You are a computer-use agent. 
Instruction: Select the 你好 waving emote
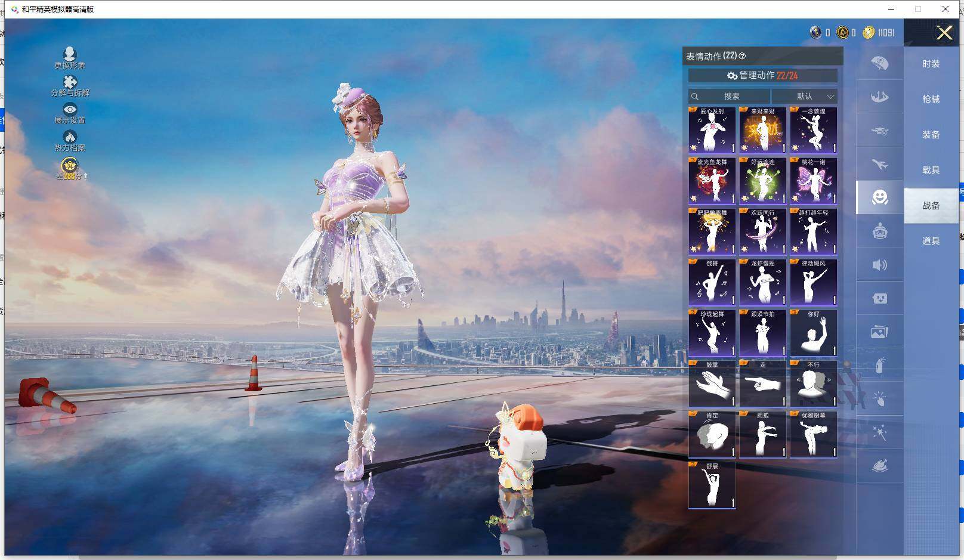813,333
